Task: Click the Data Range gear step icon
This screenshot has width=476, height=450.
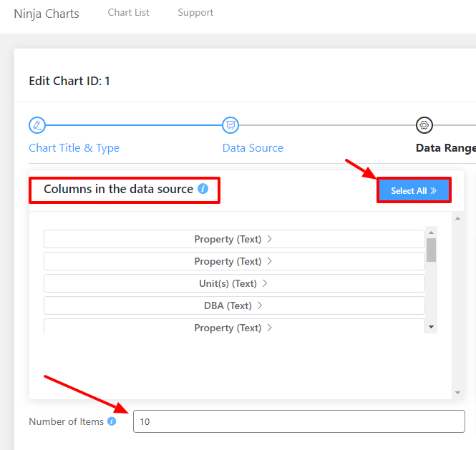Action: 424,125
